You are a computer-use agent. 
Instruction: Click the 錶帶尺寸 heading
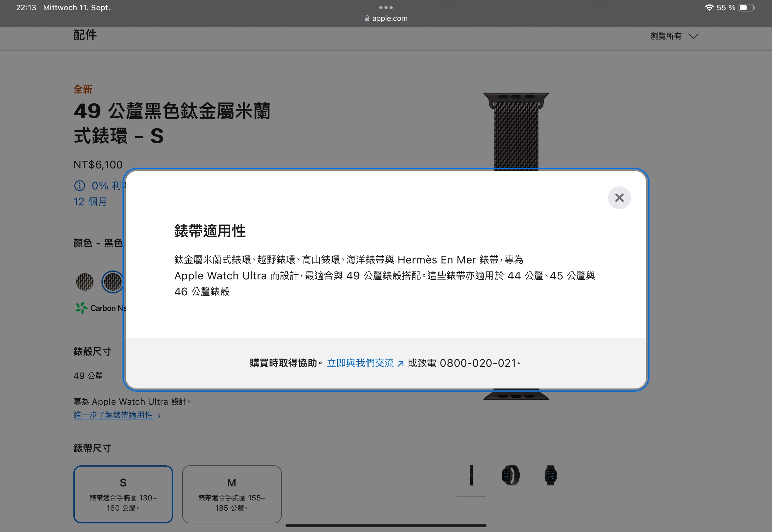pyautogui.click(x=92, y=448)
